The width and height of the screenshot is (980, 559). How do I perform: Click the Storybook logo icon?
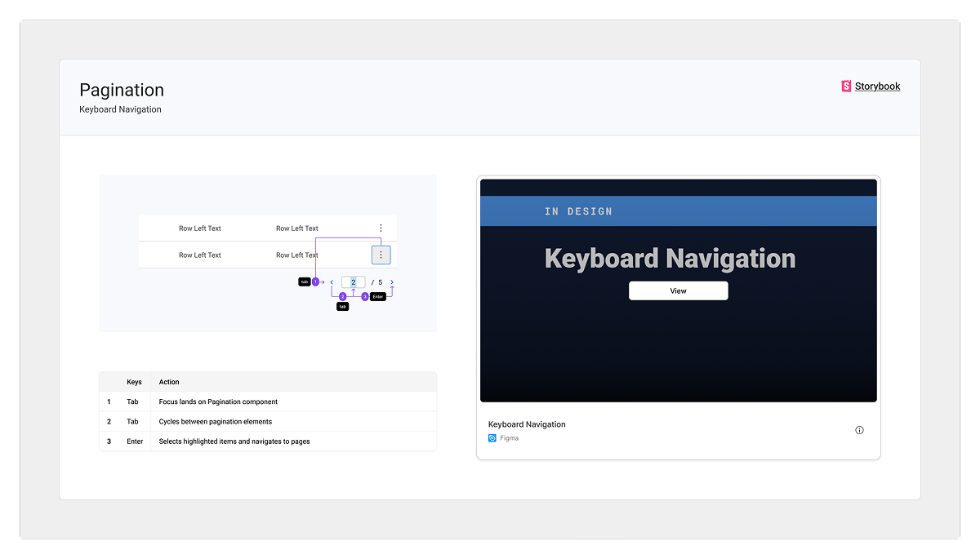[x=844, y=85]
